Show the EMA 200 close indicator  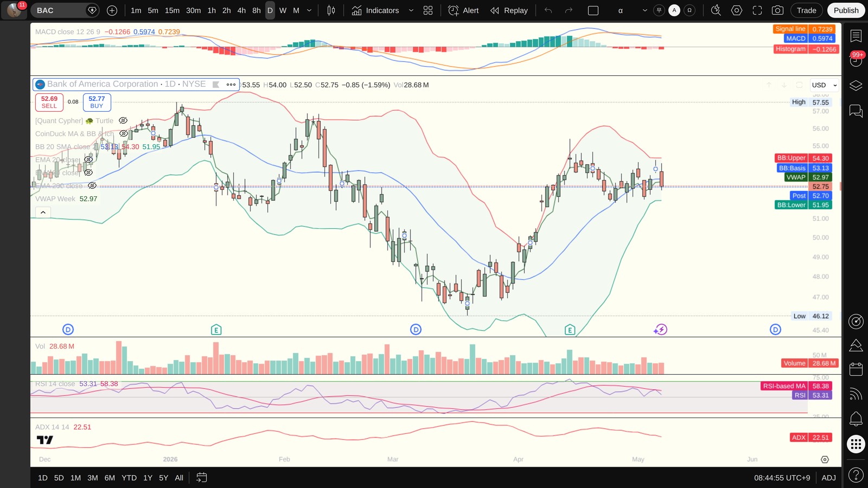92,186
